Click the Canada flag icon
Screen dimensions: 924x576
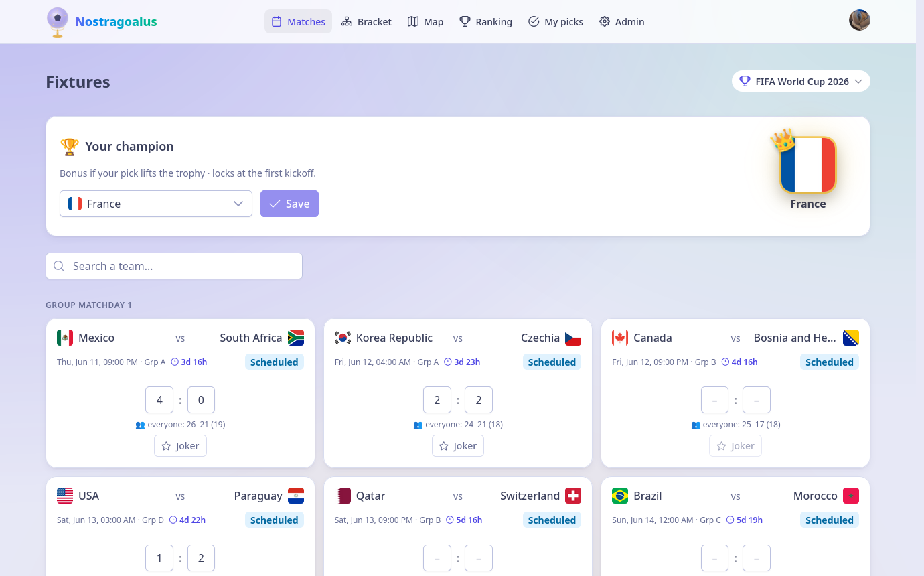point(620,338)
